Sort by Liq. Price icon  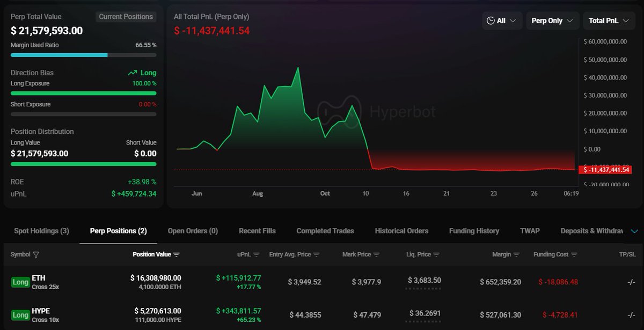[436, 255]
